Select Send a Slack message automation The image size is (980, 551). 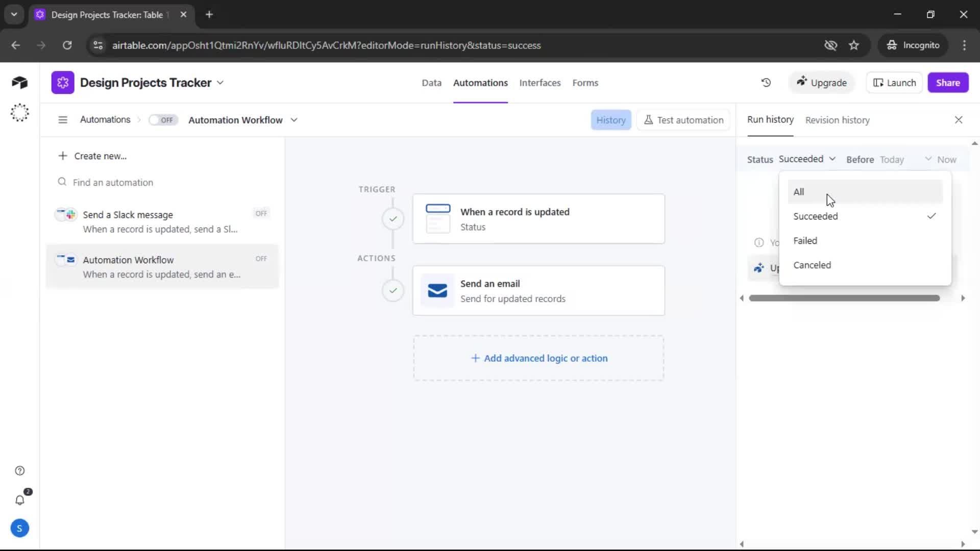tap(162, 221)
